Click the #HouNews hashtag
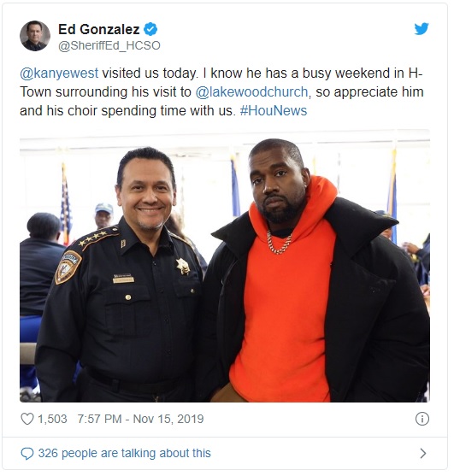Image resolution: width=454 pixels, height=476 pixels. pyautogui.click(x=274, y=110)
